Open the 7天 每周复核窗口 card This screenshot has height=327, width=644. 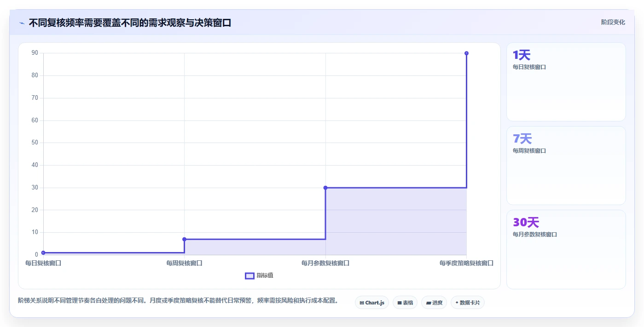[x=566, y=166]
